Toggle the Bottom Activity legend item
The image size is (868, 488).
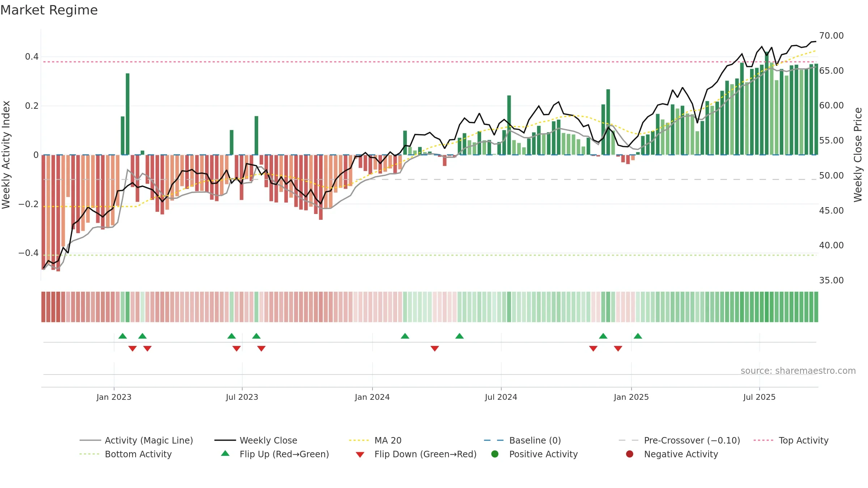tap(125, 454)
